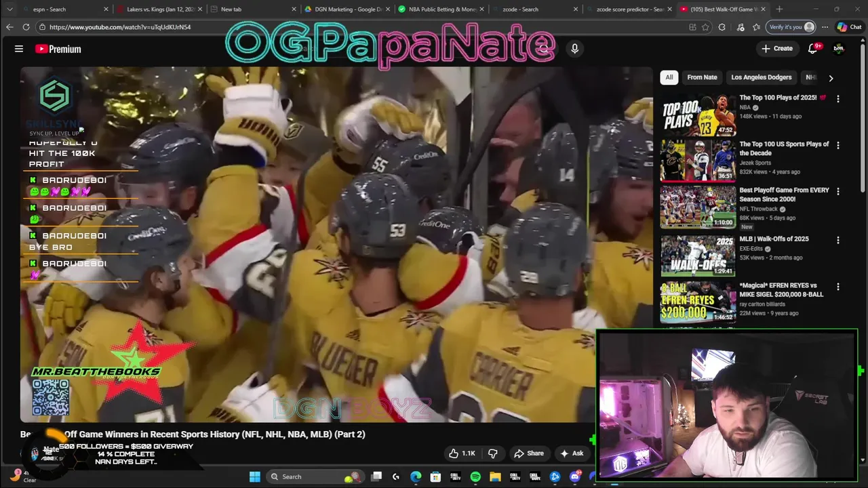
Task: Open the YouTube account avatar menu
Action: coord(839,48)
